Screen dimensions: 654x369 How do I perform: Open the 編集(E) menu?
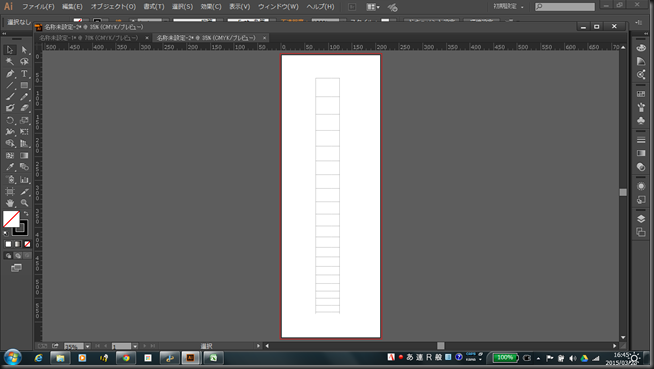coord(72,7)
